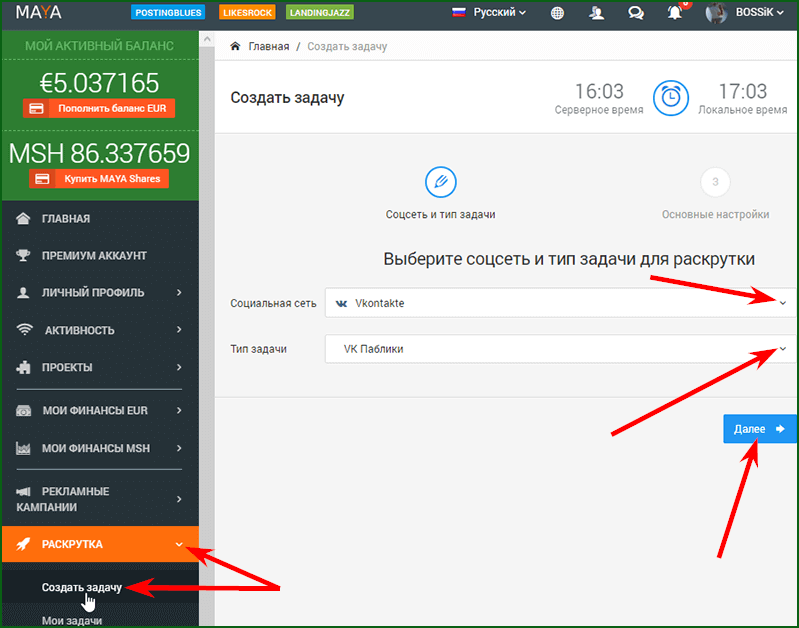Click the 17:03 local time
This screenshot has width=799, height=628.
click(x=742, y=92)
